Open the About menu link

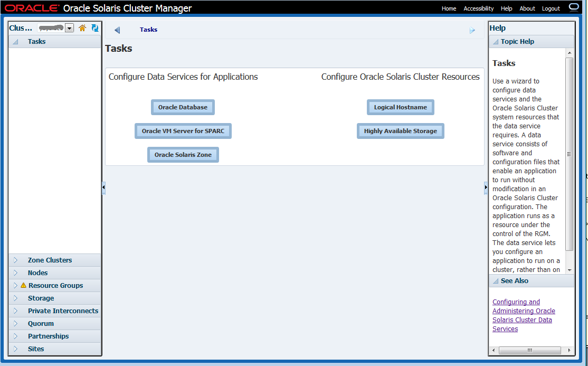tap(527, 8)
